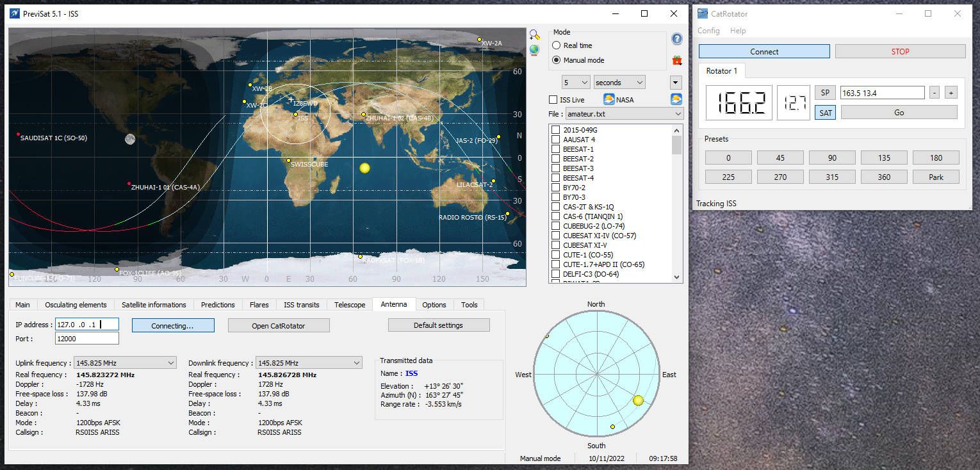Click the Moon on the world map
The height and width of the screenshot is (470, 980).
130,139
